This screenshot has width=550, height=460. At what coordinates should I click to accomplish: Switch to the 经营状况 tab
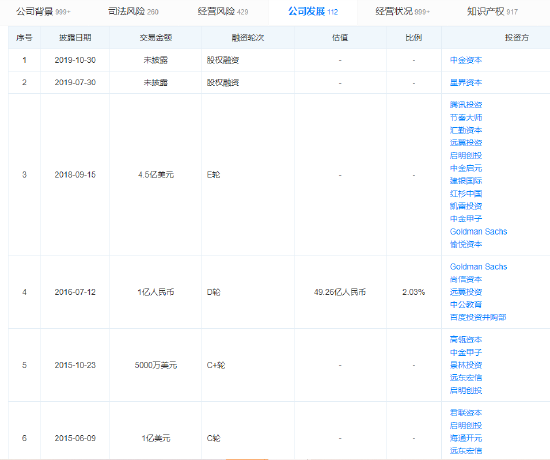pos(403,12)
